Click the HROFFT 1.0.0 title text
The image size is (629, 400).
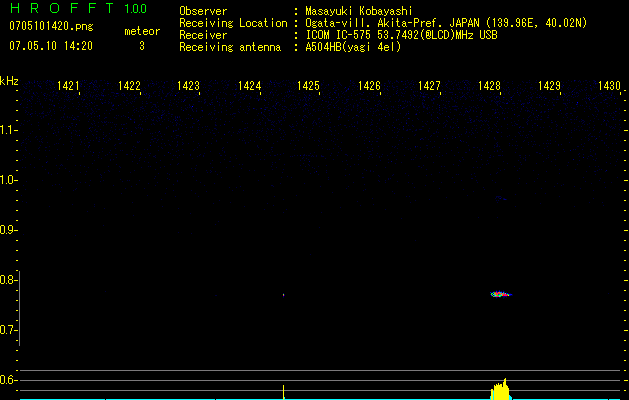(x=78, y=8)
